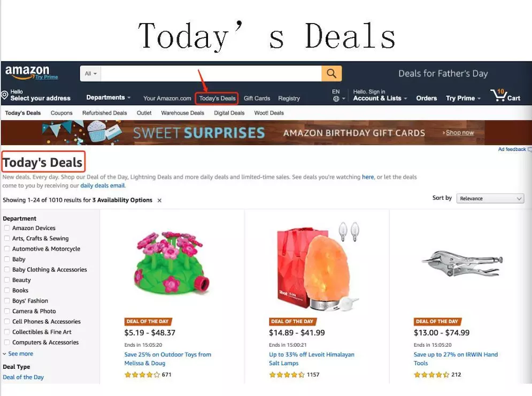This screenshot has height=396, width=532.
Task: Switch to the Coupons tab
Action: coord(61,113)
